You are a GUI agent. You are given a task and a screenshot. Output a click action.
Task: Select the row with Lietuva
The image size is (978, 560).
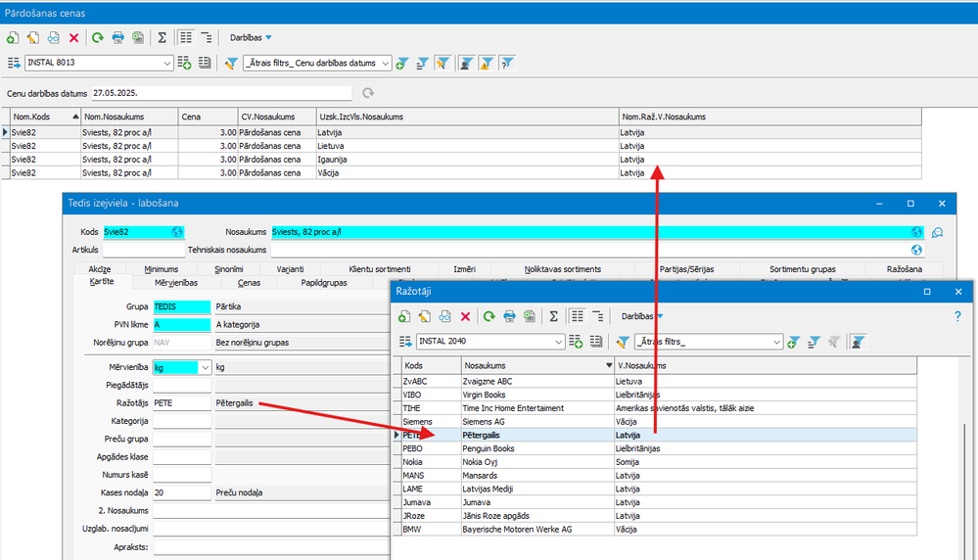click(x=461, y=146)
